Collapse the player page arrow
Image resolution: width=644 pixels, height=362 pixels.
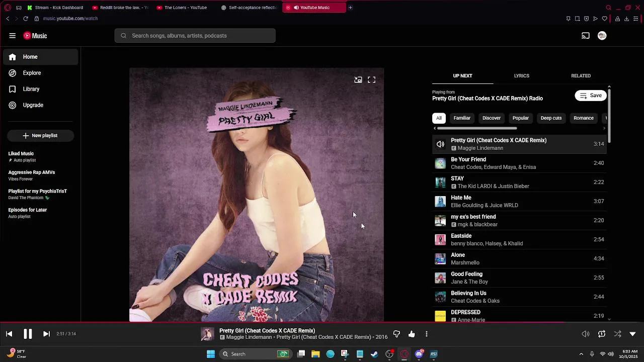click(x=633, y=334)
